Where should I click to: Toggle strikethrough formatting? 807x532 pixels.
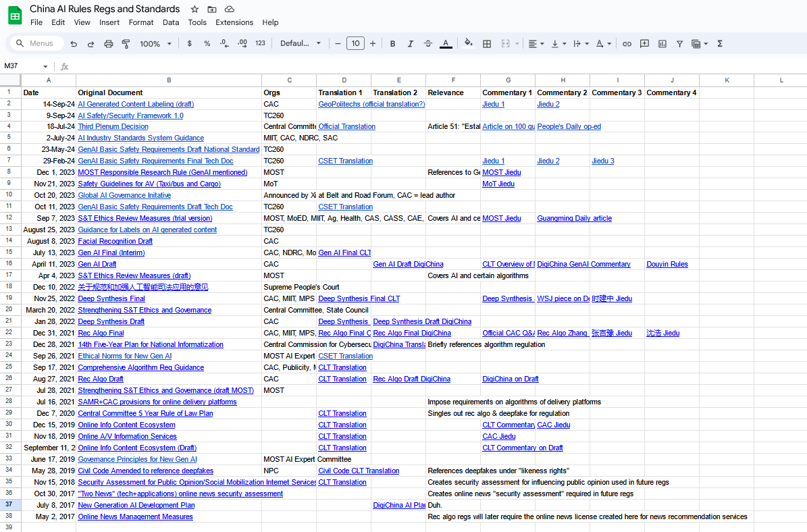coord(427,44)
